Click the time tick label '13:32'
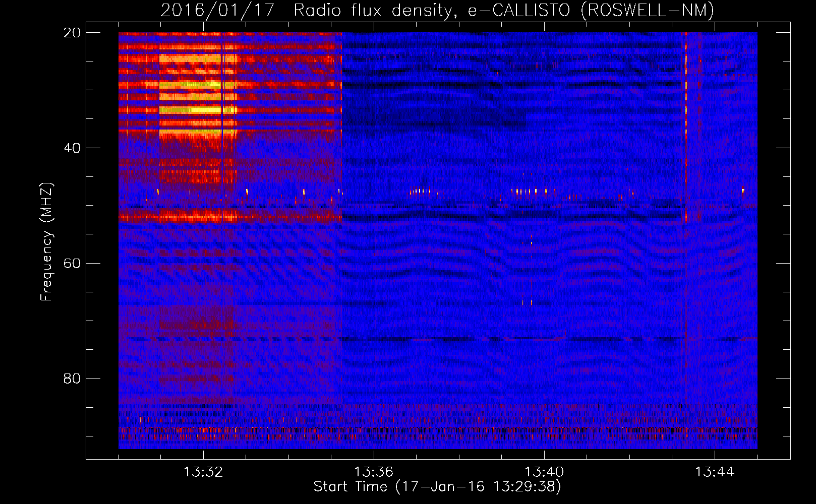 pos(203,472)
